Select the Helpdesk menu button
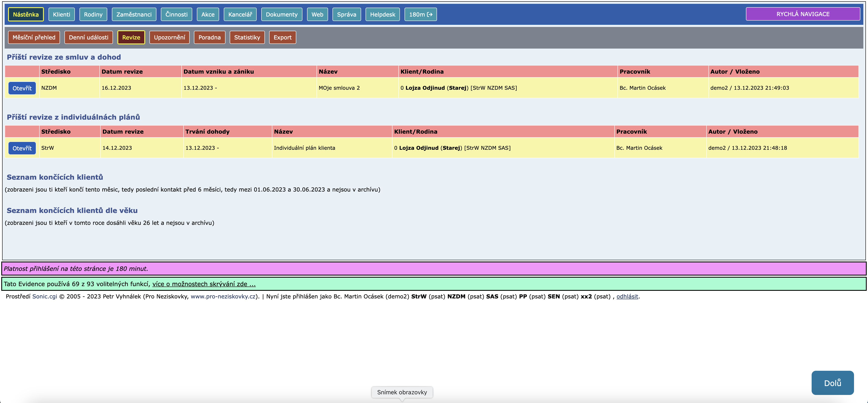868x403 pixels. click(x=382, y=14)
